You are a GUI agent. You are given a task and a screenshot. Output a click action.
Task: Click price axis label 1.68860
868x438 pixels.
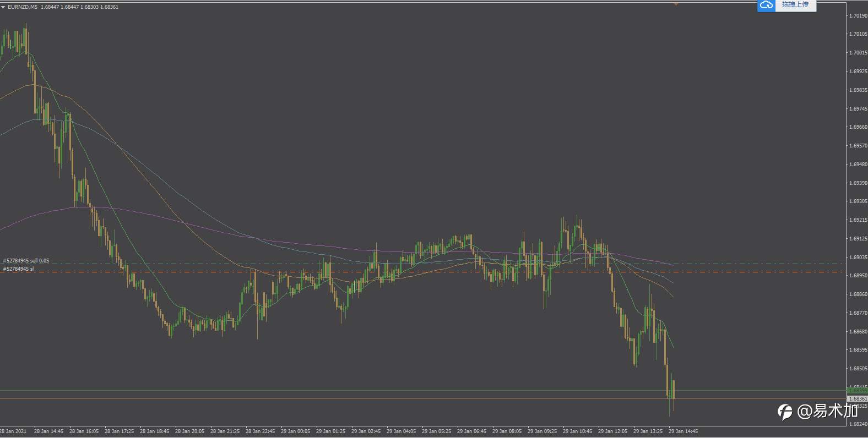tap(858, 294)
